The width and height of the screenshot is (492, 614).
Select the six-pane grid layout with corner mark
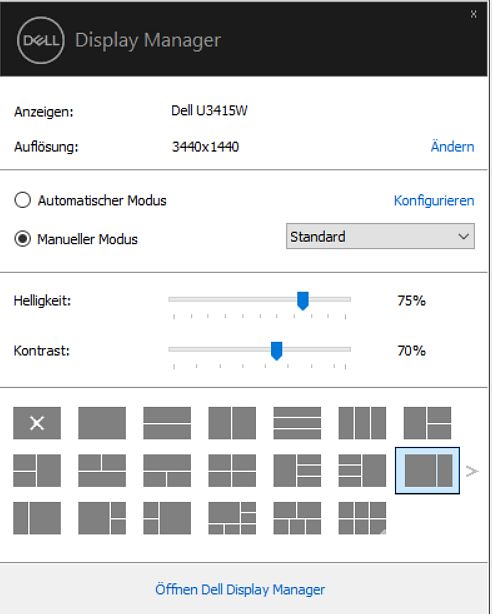(362, 518)
